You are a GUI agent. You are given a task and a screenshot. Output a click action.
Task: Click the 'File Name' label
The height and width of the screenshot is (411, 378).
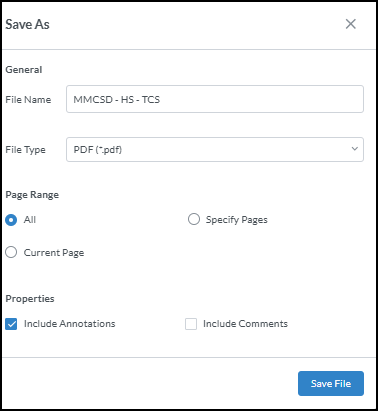28,100
